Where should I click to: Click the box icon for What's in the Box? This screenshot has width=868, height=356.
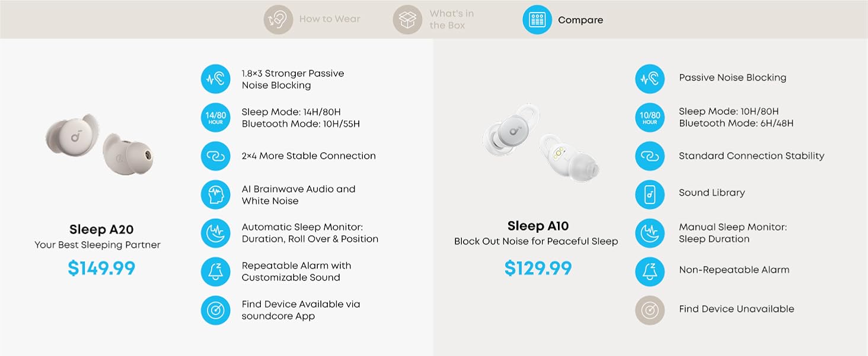tap(407, 20)
